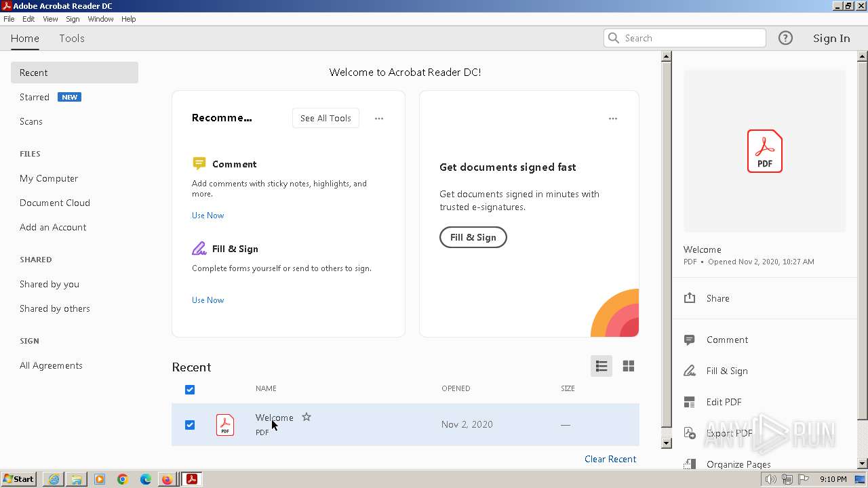Open My Computer under Files
Viewport: 868px width, 488px height.
[x=49, y=178]
